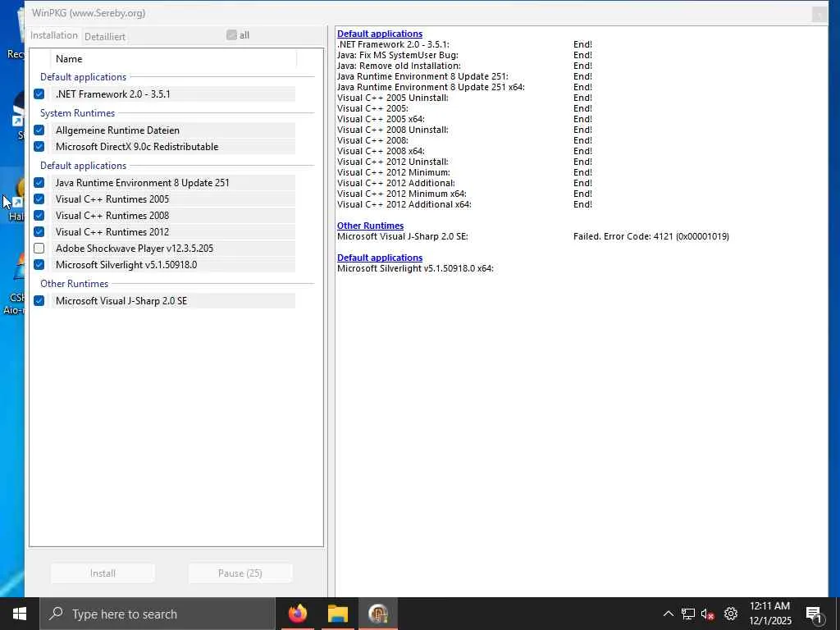This screenshot has height=630, width=840.
Task: Select the System Runtimes group header
Action: [x=78, y=113]
